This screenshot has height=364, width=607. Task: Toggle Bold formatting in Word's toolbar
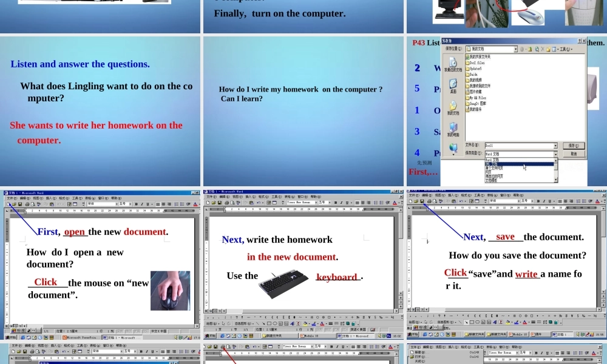point(136,204)
